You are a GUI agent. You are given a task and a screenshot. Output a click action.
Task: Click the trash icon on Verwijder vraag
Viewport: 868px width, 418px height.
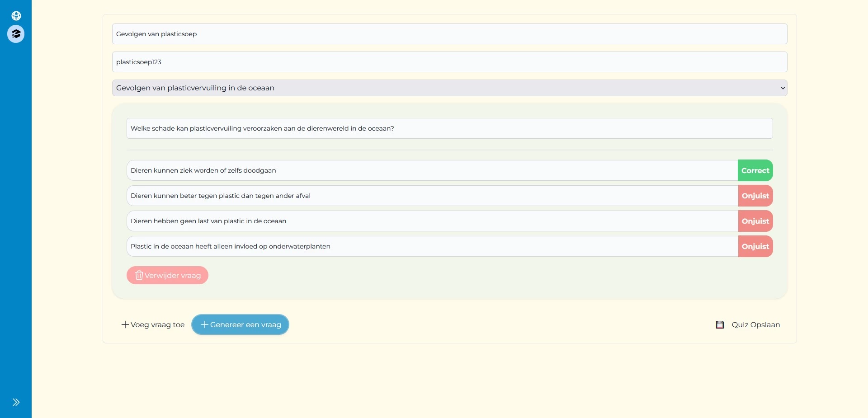click(139, 275)
